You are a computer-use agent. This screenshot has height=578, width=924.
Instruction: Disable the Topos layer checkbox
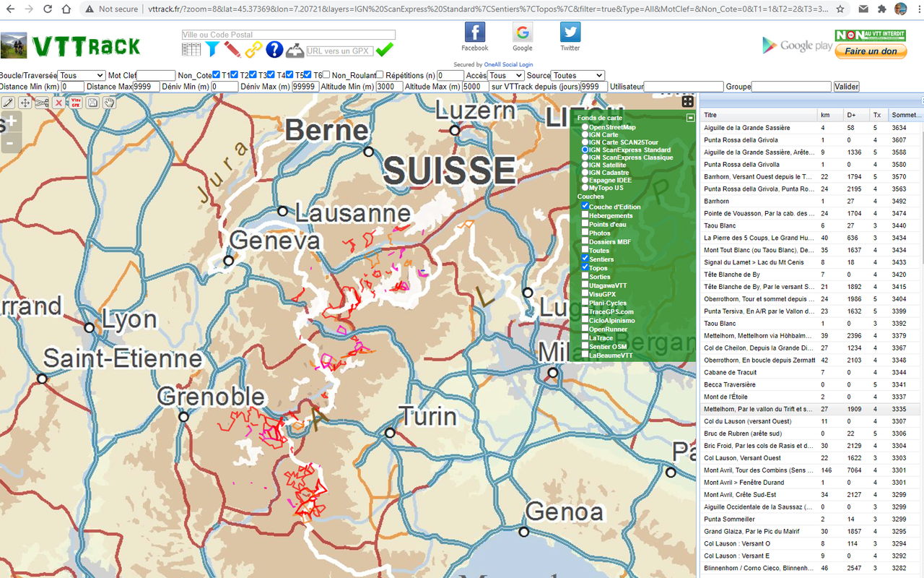click(x=585, y=267)
